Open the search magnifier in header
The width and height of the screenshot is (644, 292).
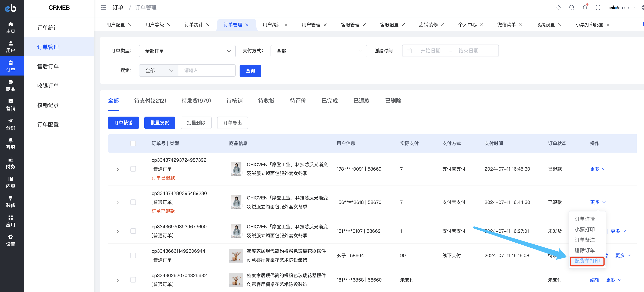pos(572,8)
